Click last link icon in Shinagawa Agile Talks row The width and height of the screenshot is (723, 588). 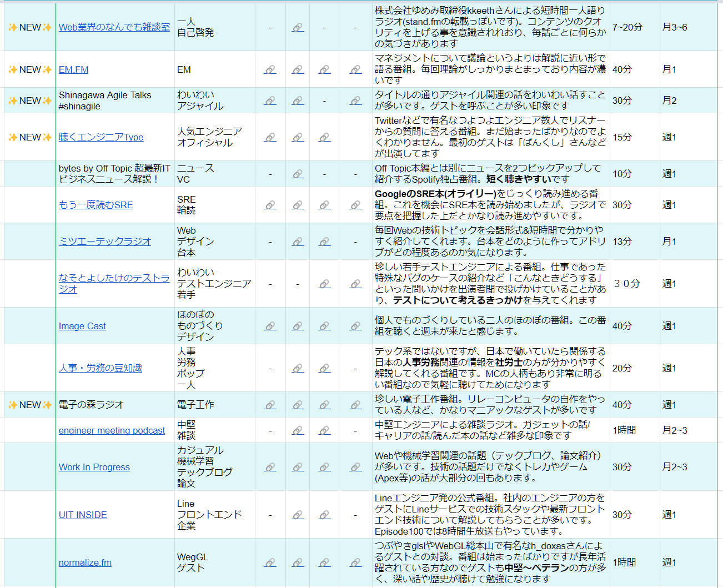356,100
